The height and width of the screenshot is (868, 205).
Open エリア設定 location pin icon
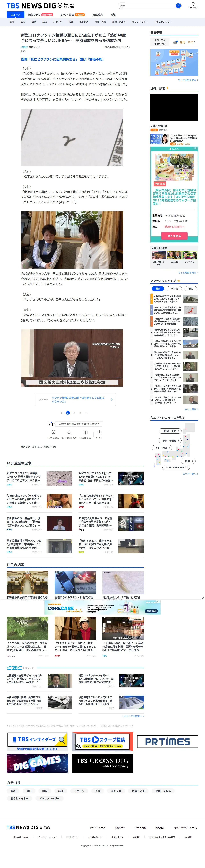coord(193,4)
